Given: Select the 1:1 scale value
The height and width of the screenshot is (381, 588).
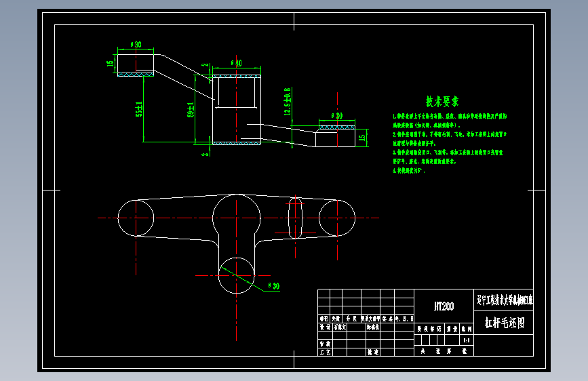Looking at the screenshot, I should [x=467, y=340].
